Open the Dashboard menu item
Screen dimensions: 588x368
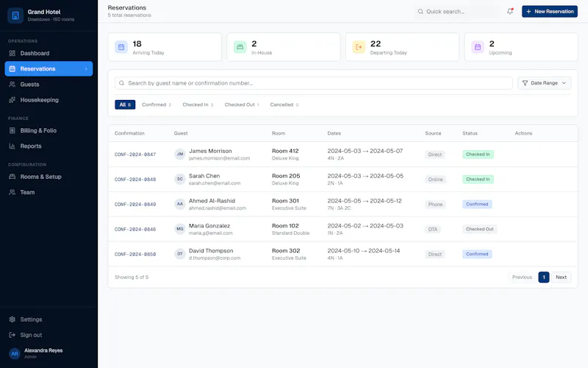[x=49, y=53]
